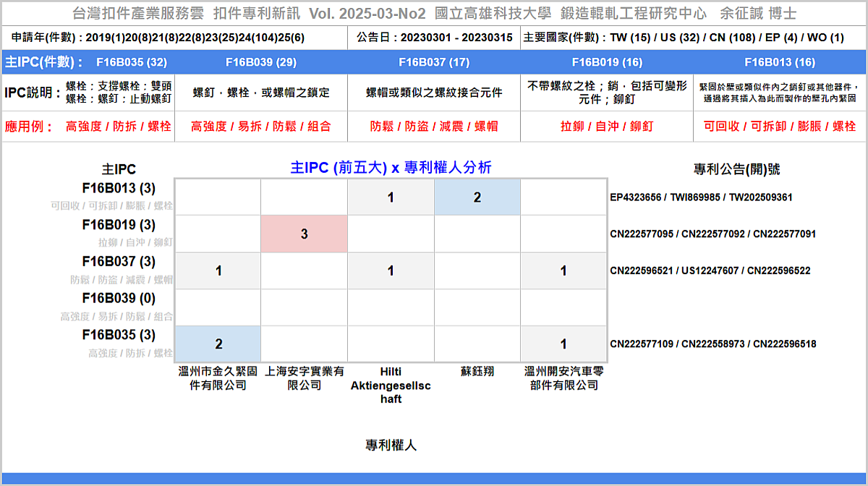This screenshot has width=868, height=486.
Task: Click the F16B019 (3) row label
Action: (119, 225)
